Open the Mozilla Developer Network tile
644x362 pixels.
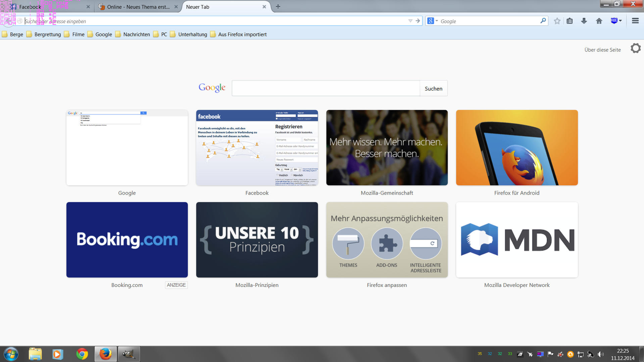click(517, 240)
